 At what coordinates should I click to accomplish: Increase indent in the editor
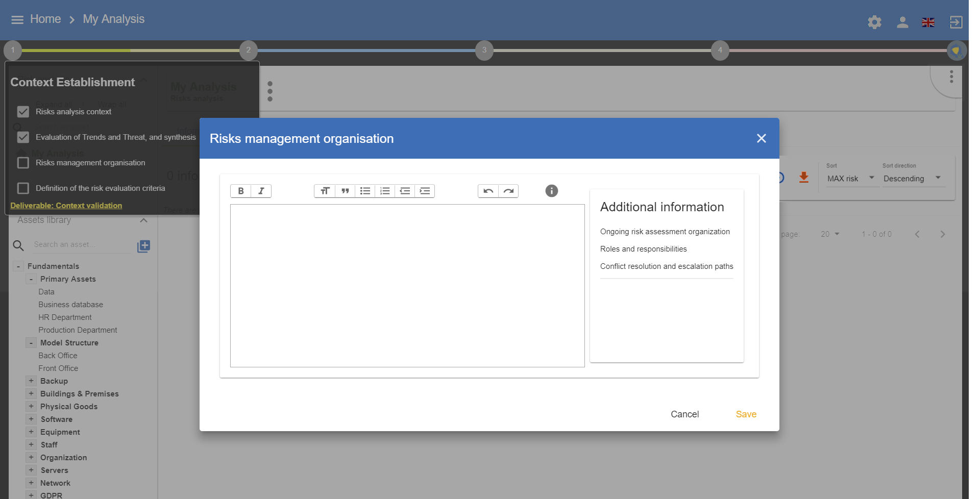[425, 191]
